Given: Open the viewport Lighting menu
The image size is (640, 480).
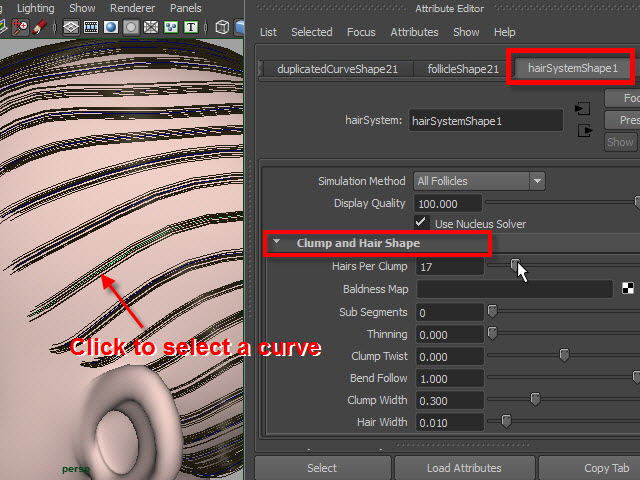Looking at the screenshot, I should 36,8.
